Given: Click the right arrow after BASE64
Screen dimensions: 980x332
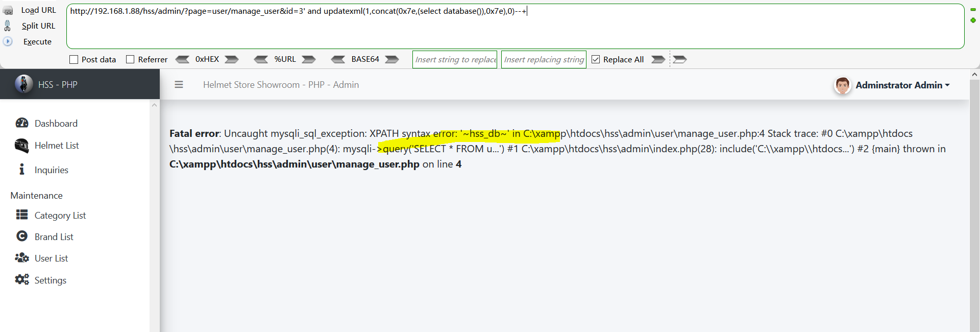Looking at the screenshot, I should click(x=392, y=59).
